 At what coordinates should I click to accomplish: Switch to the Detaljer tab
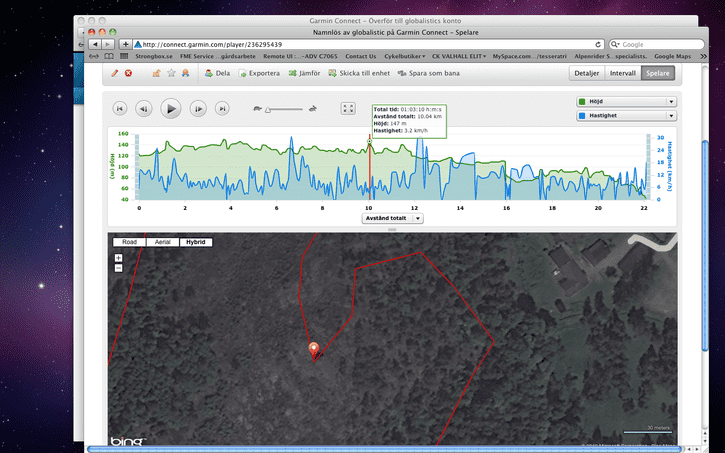tap(587, 73)
